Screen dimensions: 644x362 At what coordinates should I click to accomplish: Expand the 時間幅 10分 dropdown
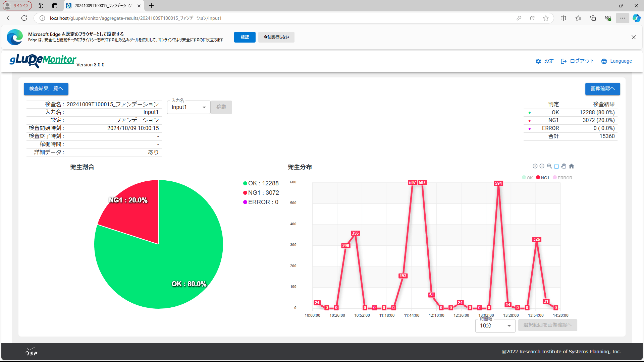coord(495,325)
